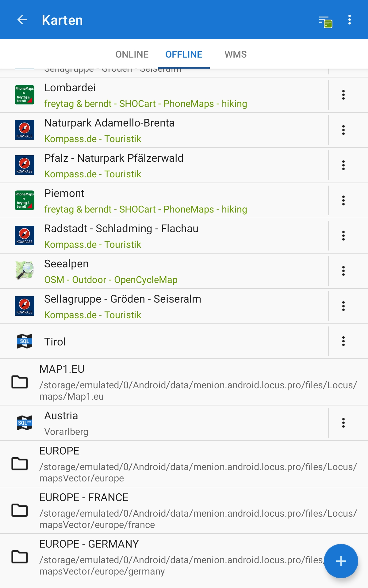Open options menu for Piemont map
This screenshot has height=588, width=368.
click(x=343, y=201)
